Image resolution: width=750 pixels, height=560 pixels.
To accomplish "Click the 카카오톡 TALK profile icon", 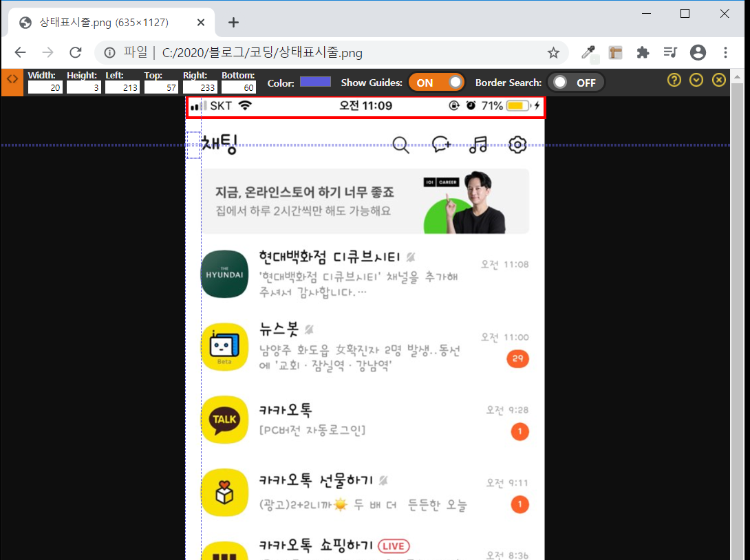I will tap(224, 420).
